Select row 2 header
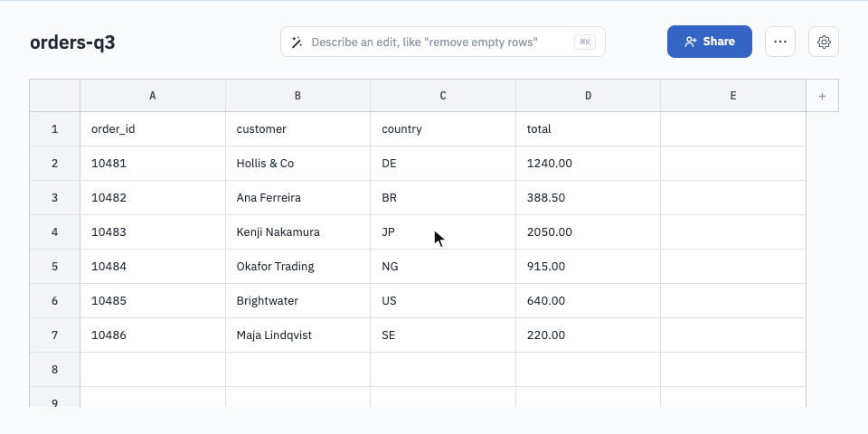Screen dimensions: 868x434 coord(55,164)
